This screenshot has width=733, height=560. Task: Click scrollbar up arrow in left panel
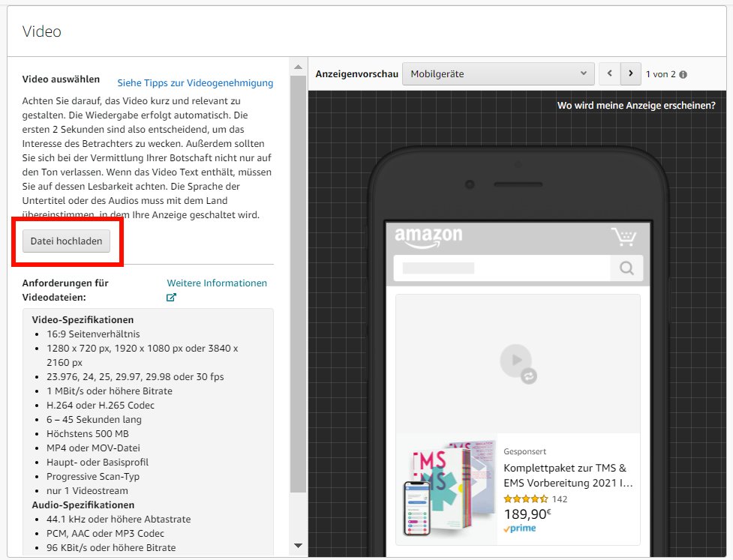click(298, 67)
